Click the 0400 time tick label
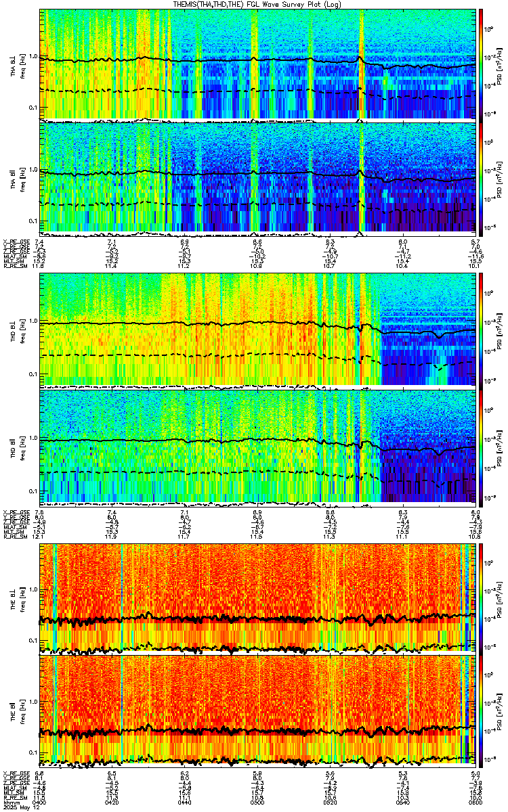508x812 pixels. pyautogui.click(x=39, y=803)
